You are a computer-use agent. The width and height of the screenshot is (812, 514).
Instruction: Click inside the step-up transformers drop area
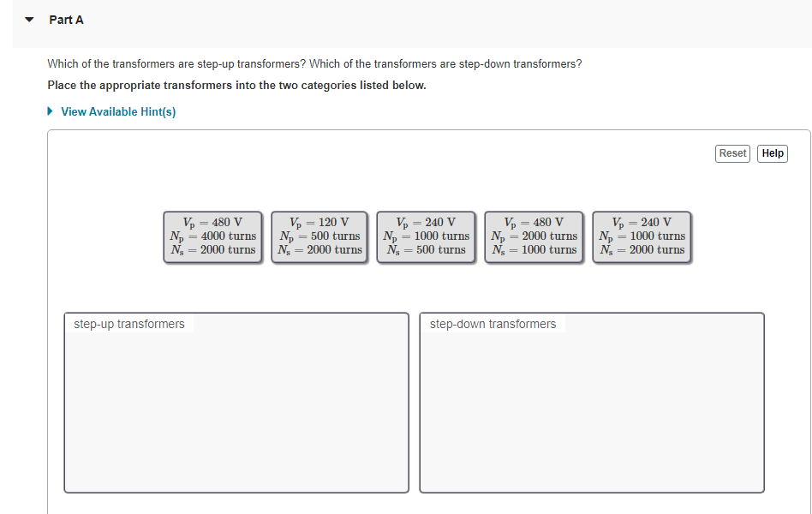(x=236, y=403)
